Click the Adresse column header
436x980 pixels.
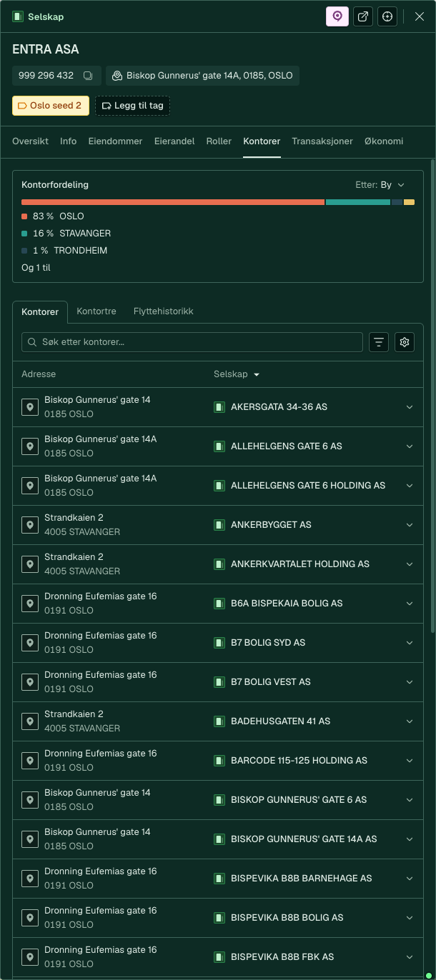click(x=39, y=374)
